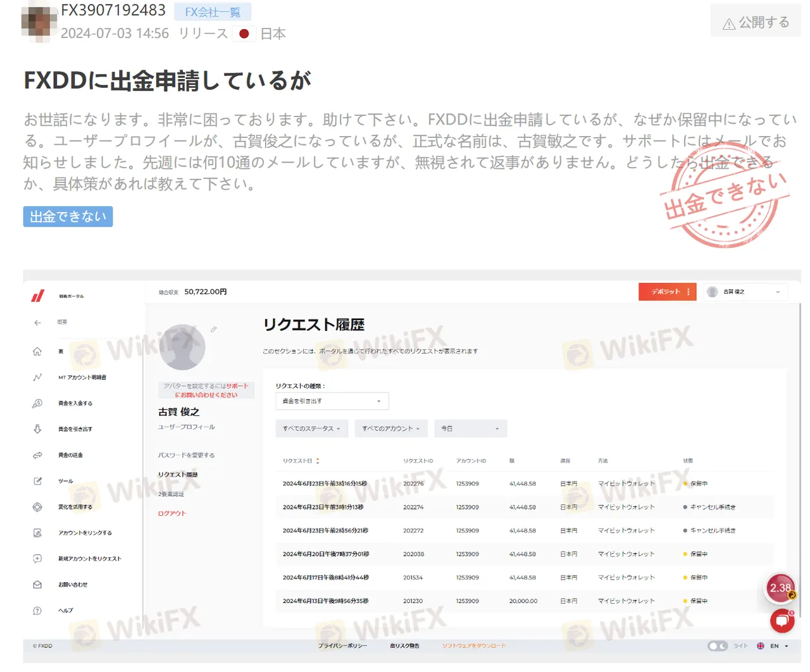Click the サポートにお問い合わせください link

(x=212, y=390)
